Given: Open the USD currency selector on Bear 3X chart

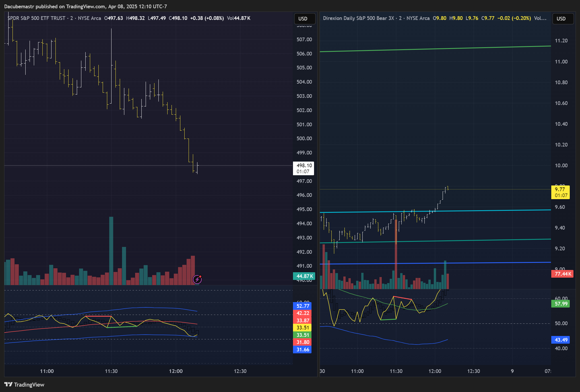Looking at the screenshot, I should tap(562, 19).
